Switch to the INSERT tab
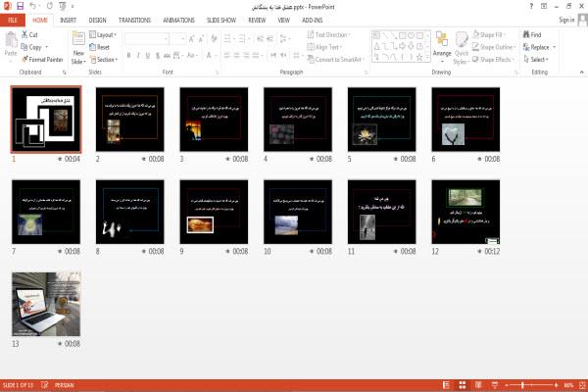 68,21
